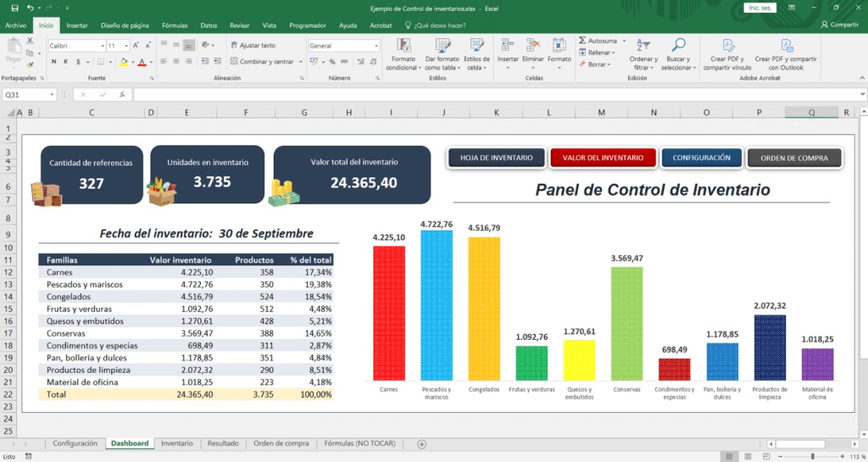Screen dimensions: 868x462
Task: Apply red font color A
Action: coord(142,61)
